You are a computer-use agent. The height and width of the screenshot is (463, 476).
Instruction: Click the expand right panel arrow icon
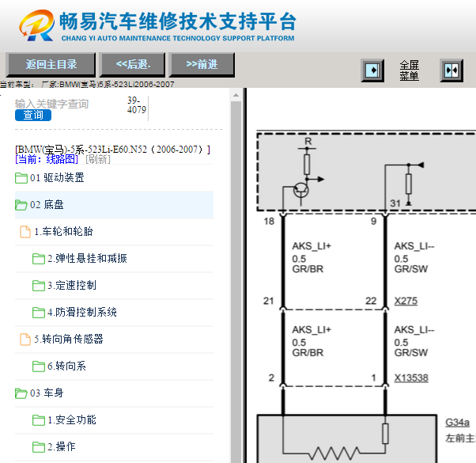coord(372,70)
